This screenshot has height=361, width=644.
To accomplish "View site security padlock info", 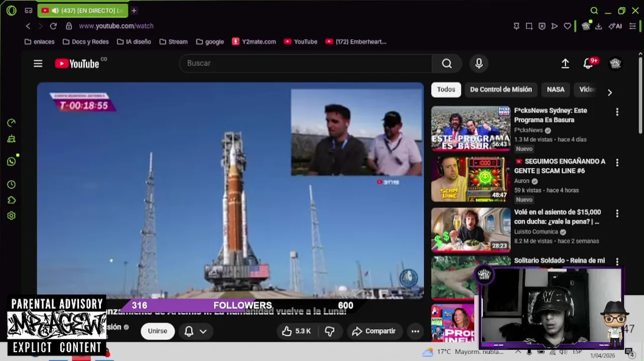I will click(x=69, y=26).
